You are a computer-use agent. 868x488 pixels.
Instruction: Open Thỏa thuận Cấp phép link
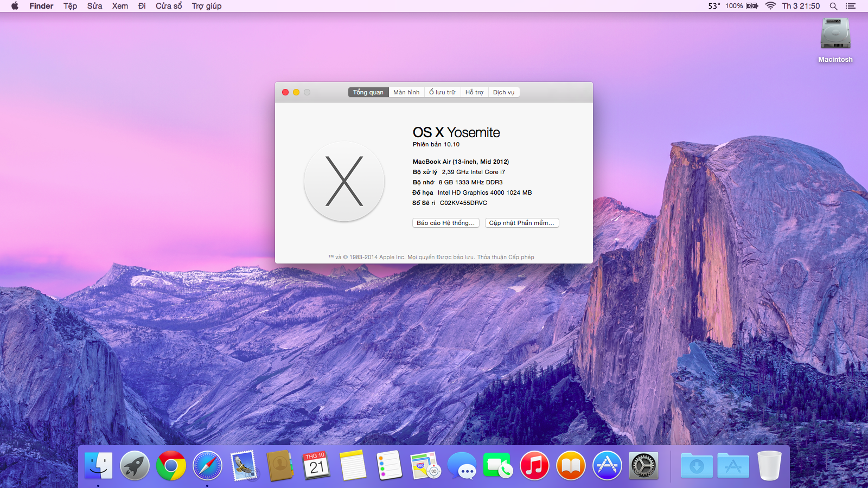tap(506, 257)
